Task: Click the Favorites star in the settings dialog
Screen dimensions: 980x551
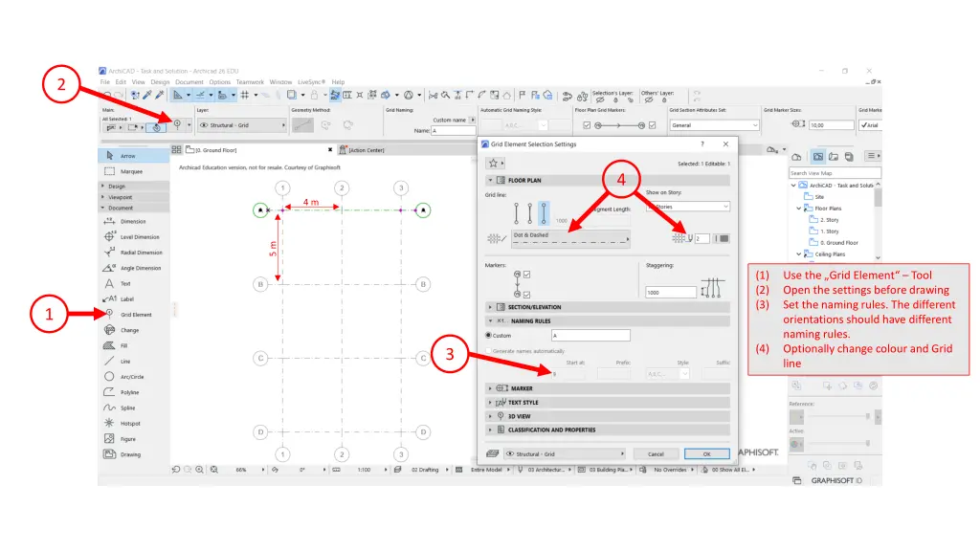Action: click(x=493, y=163)
